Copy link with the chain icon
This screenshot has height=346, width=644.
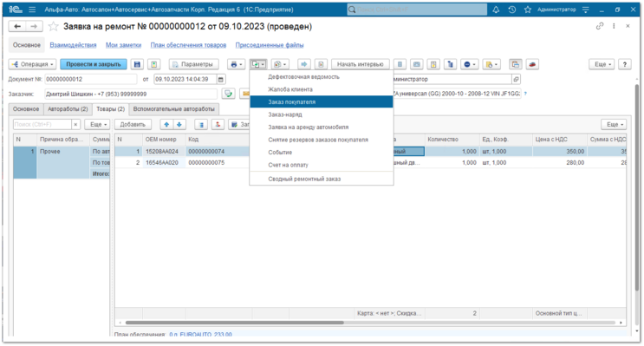coord(600,26)
